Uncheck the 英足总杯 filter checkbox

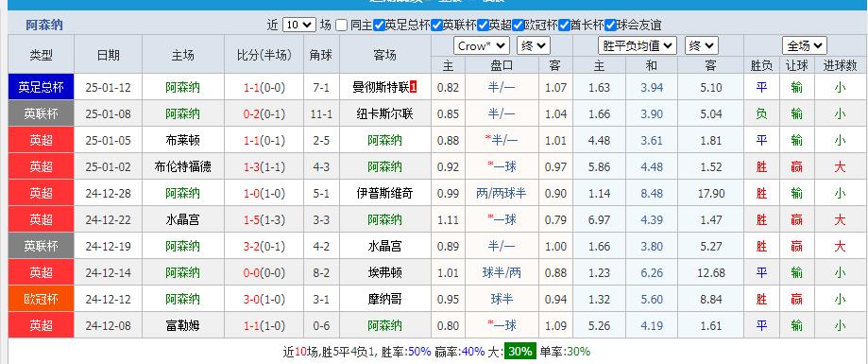[379, 25]
